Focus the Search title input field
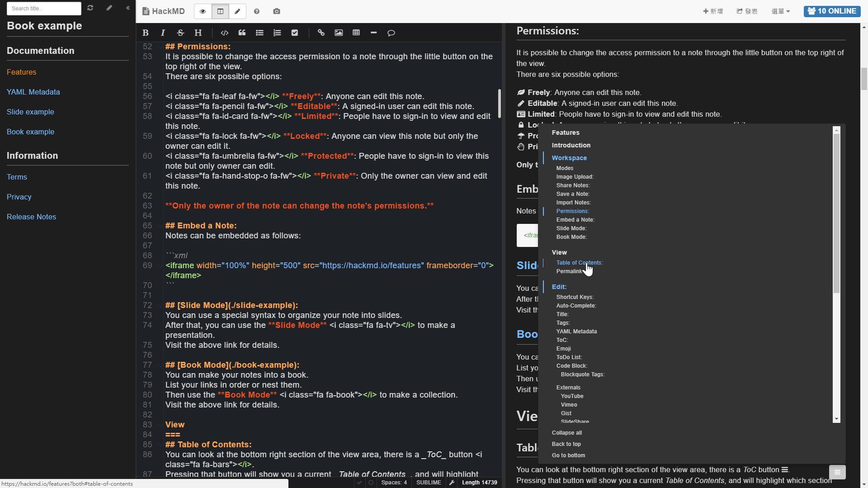This screenshot has height=488, width=868. 44,8
